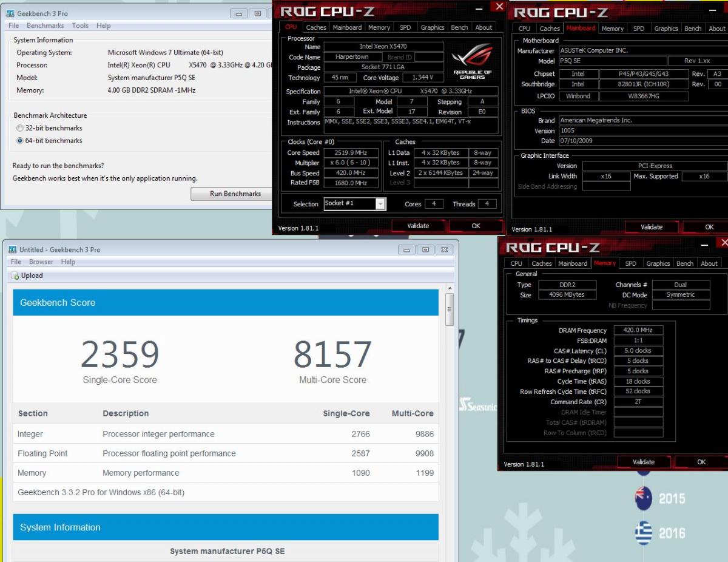This screenshot has height=562, width=728.
Task: Click the Untitled Geekbench window title icon
Action: [12, 249]
